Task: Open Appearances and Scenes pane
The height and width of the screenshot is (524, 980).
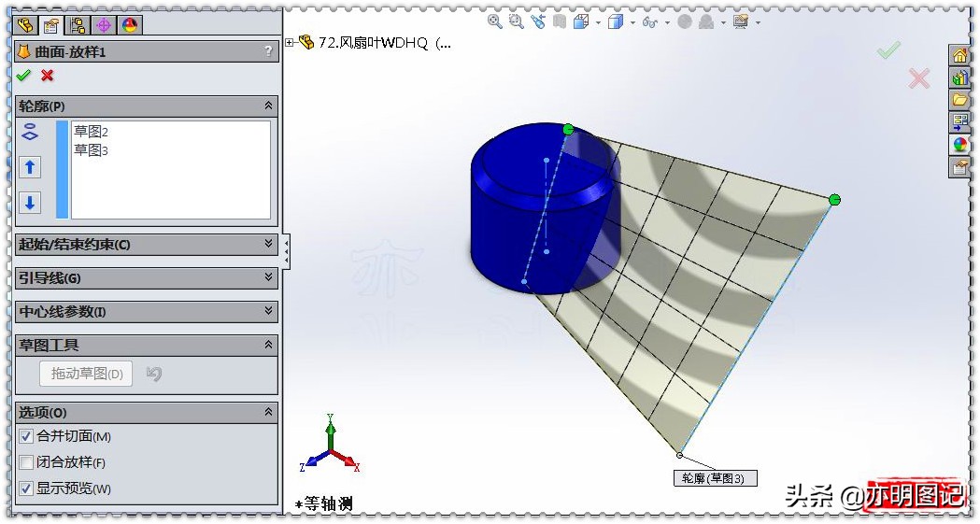Action: tap(960, 144)
